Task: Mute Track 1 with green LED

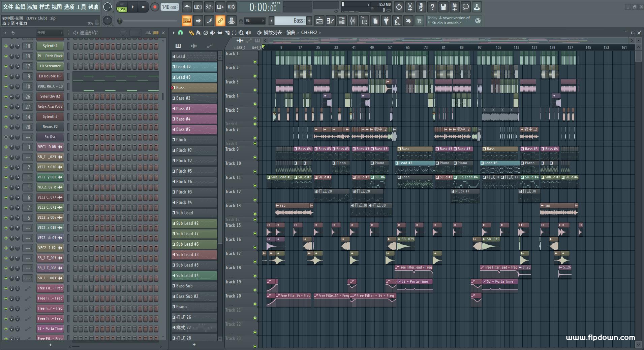Action: pyautogui.click(x=255, y=62)
